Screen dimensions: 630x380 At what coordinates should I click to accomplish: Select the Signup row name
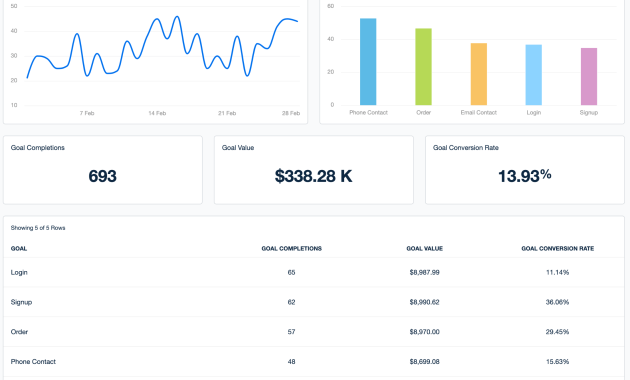click(21, 302)
